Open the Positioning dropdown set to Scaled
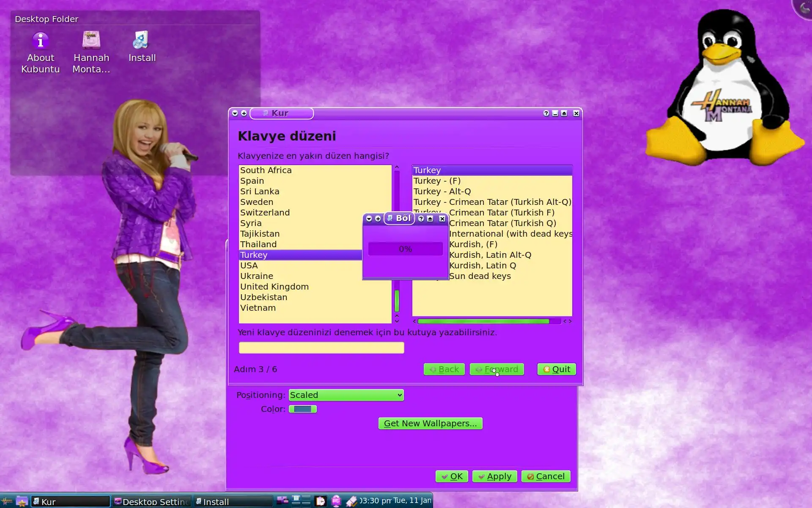812x508 pixels. click(346, 395)
